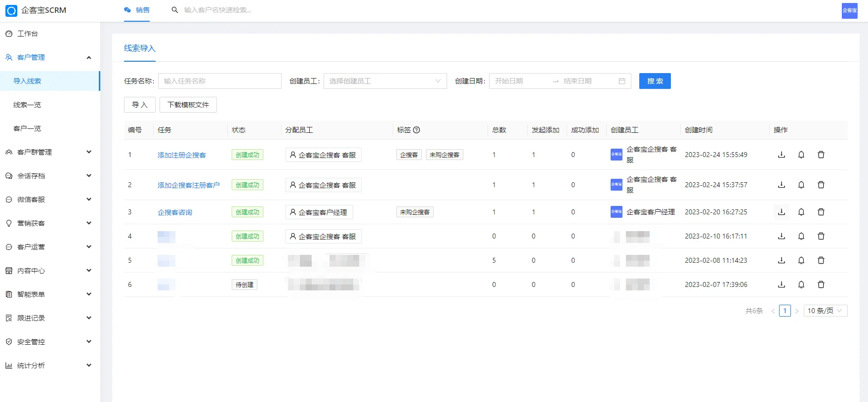The width and height of the screenshot is (868, 402).
Task: Click the 开始日期 date field
Action: click(521, 81)
